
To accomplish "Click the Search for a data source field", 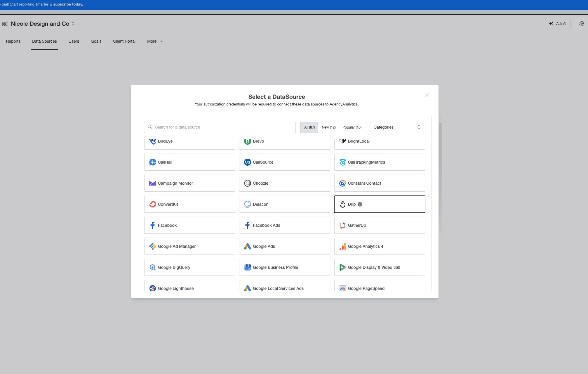I will tap(220, 127).
